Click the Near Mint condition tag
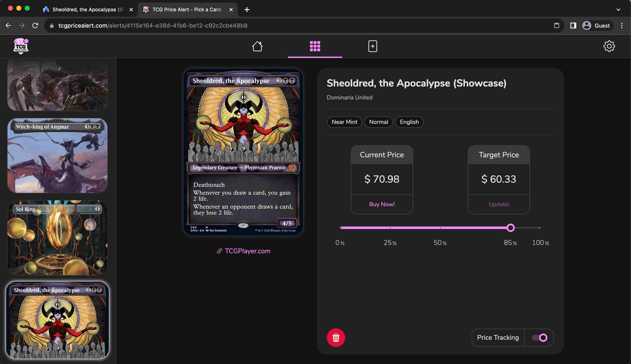The height and width of the screenshot is (364, 631). coord(344,122)
